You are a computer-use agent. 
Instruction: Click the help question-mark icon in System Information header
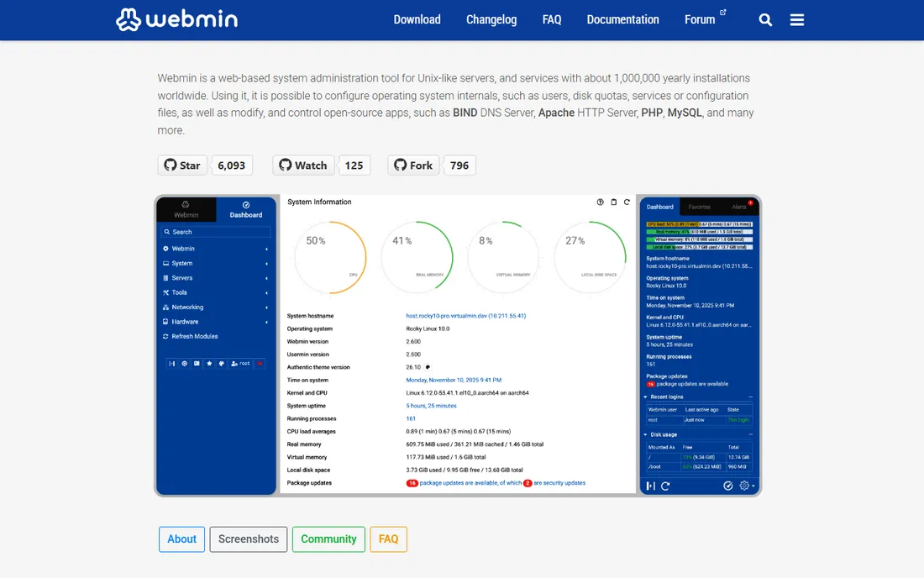click(600, 202)
